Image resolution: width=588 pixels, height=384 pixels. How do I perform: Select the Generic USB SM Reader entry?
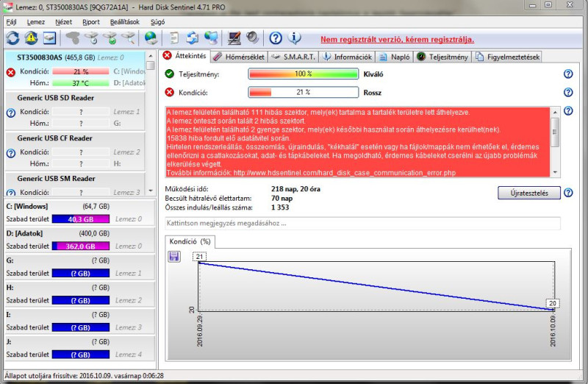tap(75, 185)
